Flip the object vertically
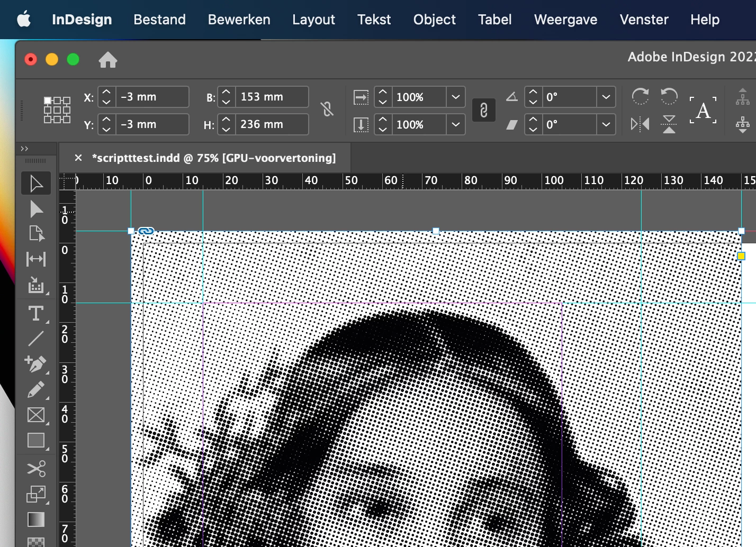Viewport: 756px width, 547px height. (669, 124)
